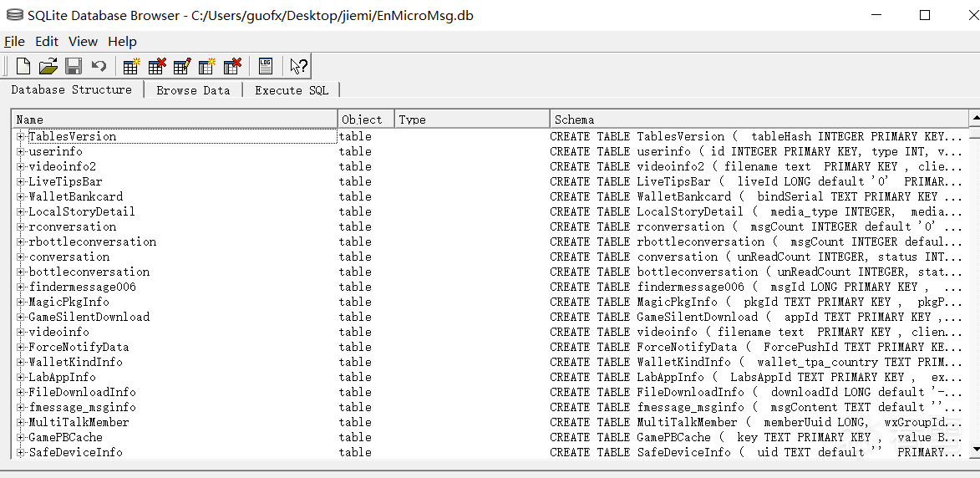Click the New Database icon
This screenshot has width=980, height=478.
point(23,66)
